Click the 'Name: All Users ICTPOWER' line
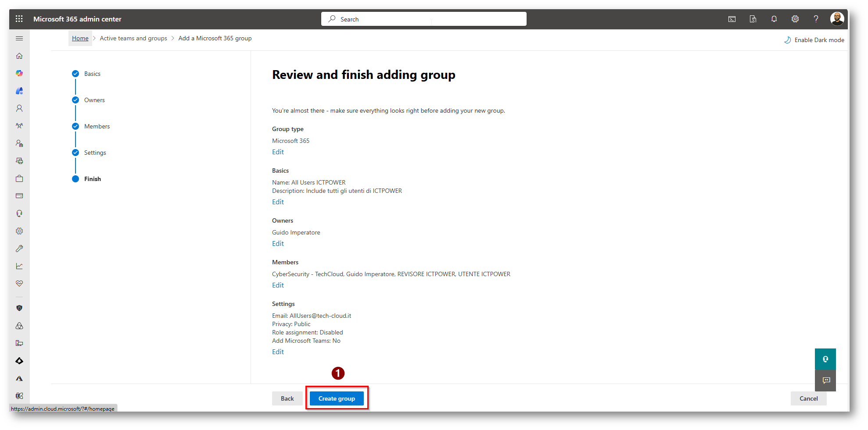 click(x=309, y=182)
